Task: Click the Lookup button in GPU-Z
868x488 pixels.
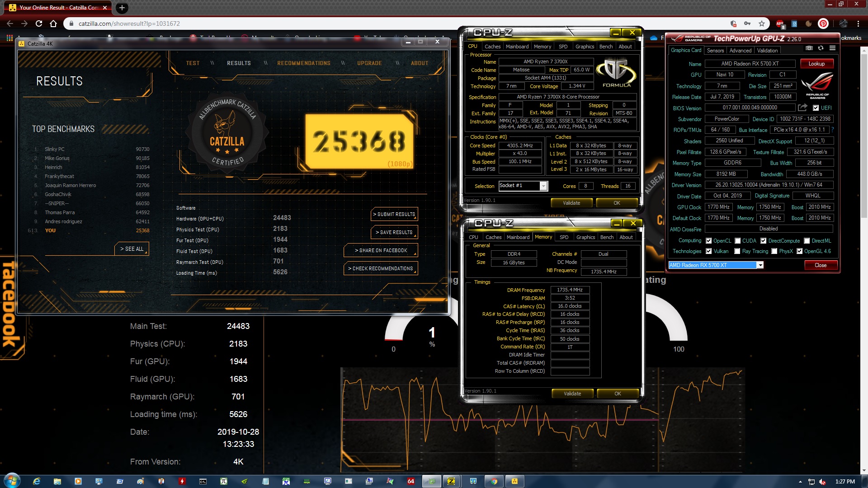Action: point(816,64)
